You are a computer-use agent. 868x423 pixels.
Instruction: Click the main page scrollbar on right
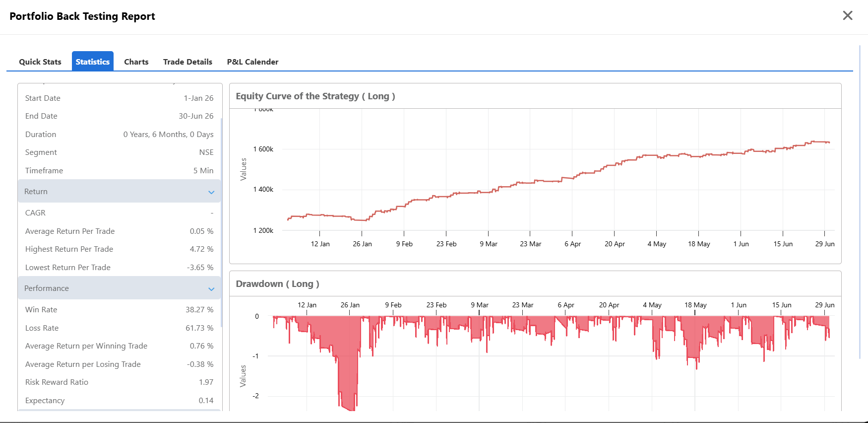pos(860,202)
